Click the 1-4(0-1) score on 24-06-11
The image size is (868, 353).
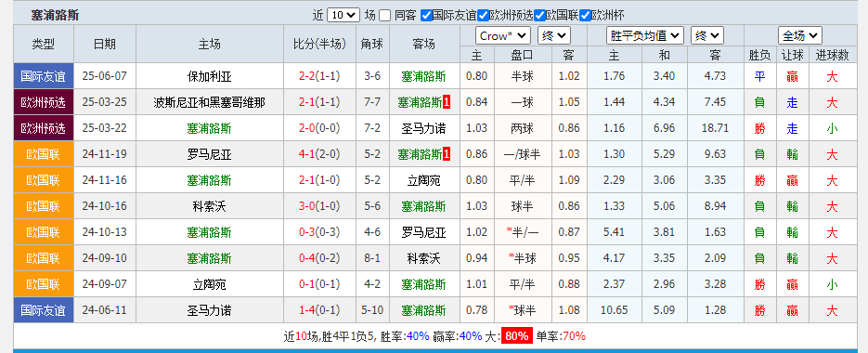[x=318, y=310]
